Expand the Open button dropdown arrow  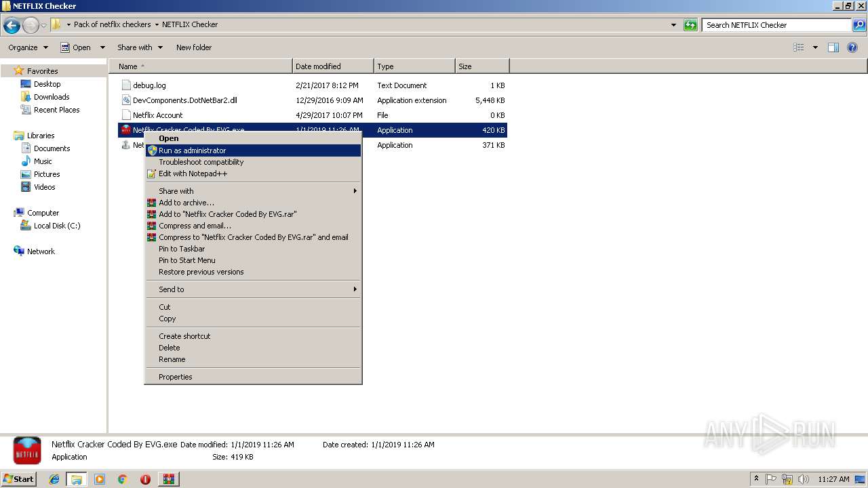(x=102, y=47)
